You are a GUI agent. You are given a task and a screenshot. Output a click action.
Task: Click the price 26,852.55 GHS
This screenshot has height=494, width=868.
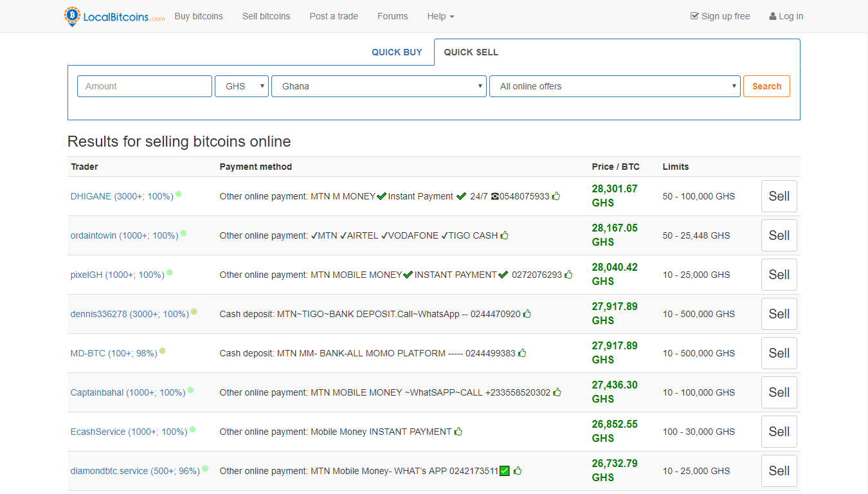point(615,432)
